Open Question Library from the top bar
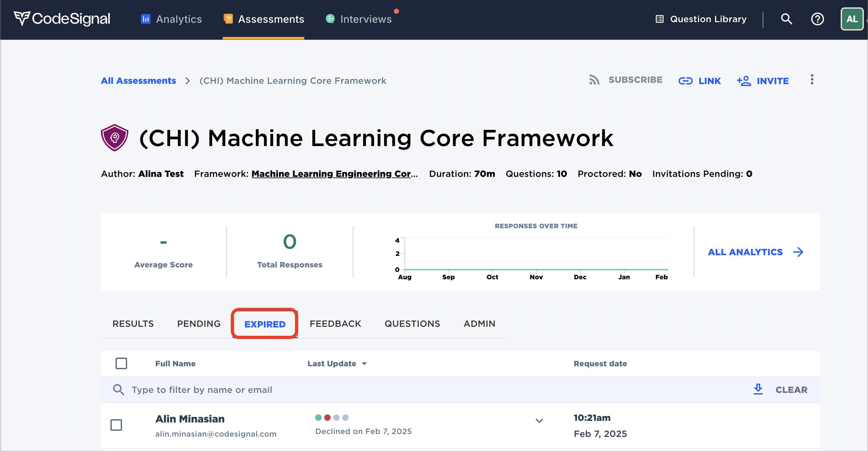This screenshot has width=868, height=452. coord(701,19)
